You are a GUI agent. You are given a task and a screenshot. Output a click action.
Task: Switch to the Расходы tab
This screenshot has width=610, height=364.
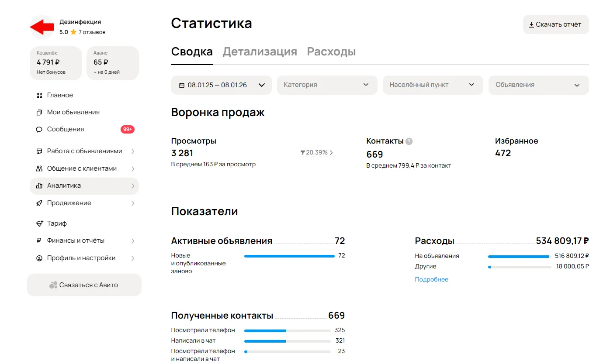tap(331, 52)
